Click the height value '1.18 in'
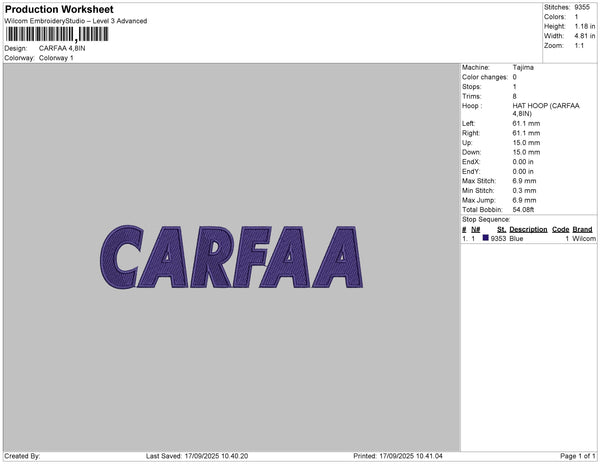Screen dimensions: 600x464 585,26
